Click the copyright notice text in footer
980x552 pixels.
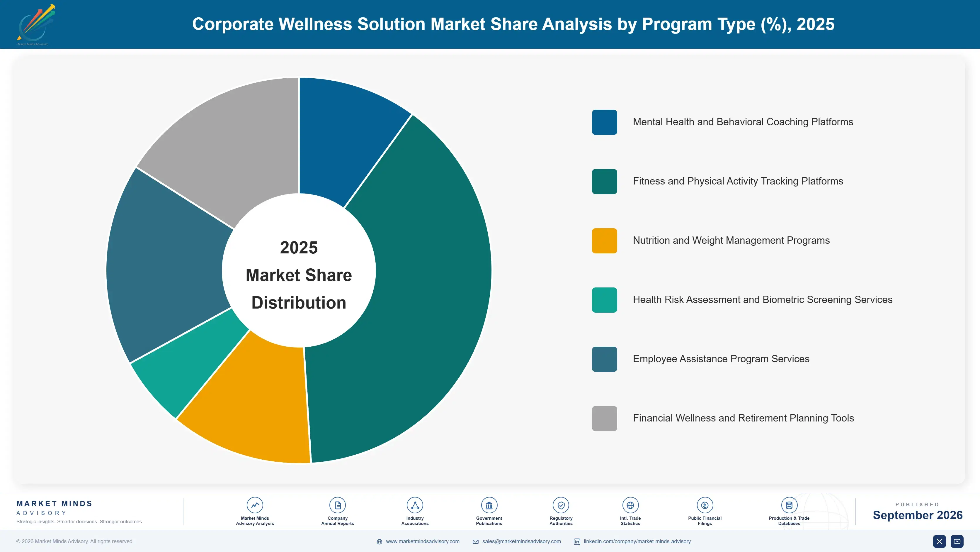[75, 541]
